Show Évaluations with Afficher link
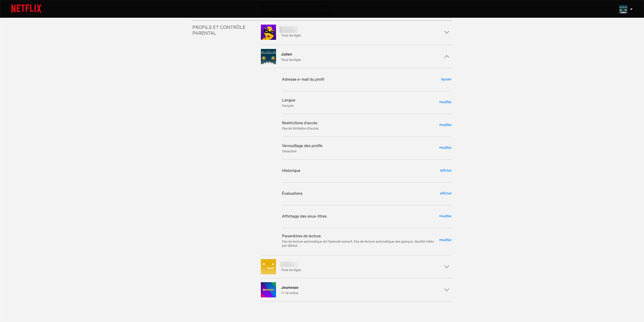Screen dimensions: 644x322 coord(446,193)
